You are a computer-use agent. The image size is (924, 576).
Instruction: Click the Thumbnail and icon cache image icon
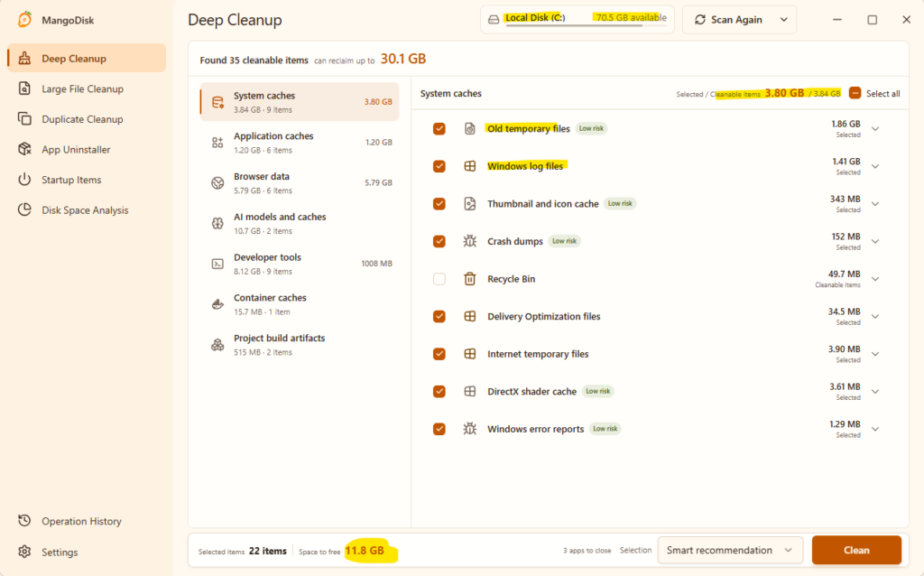tap(469, 204)
